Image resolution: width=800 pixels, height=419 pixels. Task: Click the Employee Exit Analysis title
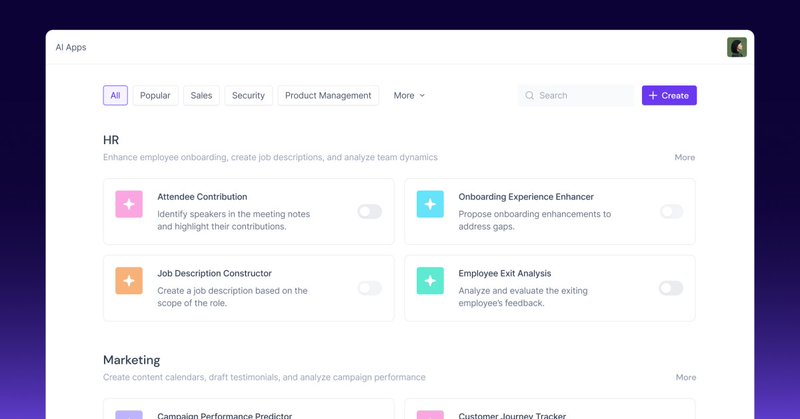pyautogui.click(x=505, y=273)
